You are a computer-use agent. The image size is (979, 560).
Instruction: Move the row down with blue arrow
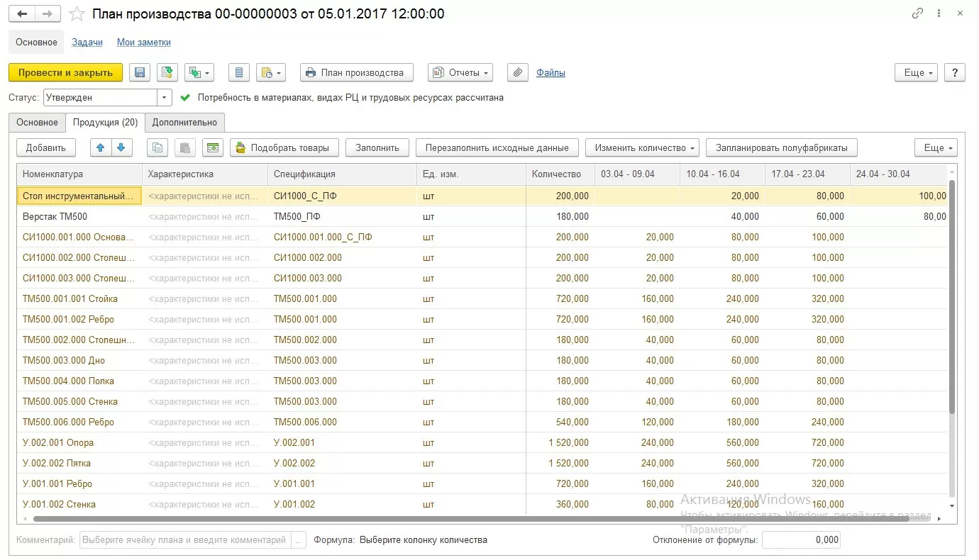pos(121,147)
